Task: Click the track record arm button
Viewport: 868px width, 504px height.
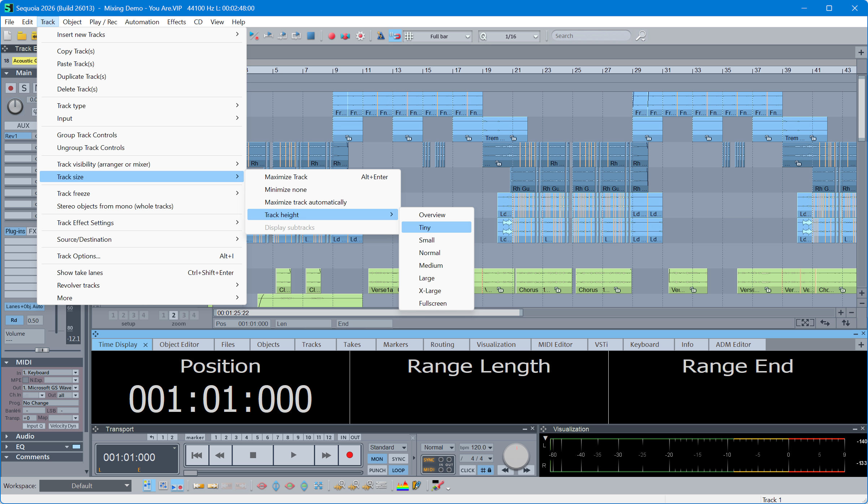Action: [x=11, y=88]
